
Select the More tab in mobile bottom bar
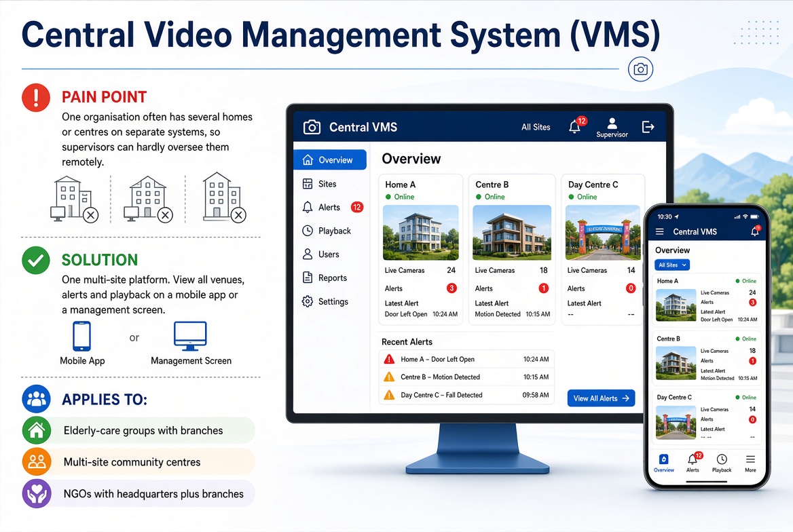750,463
